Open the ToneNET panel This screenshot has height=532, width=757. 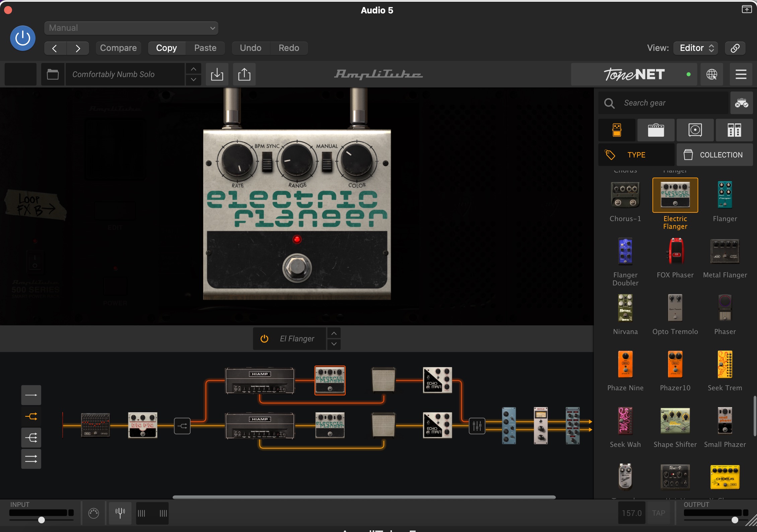click(634, 74)
